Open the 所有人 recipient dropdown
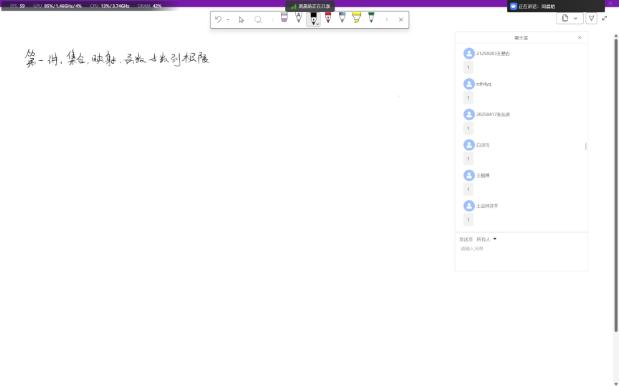Screen dimensions: 619x386 [486, 239]
